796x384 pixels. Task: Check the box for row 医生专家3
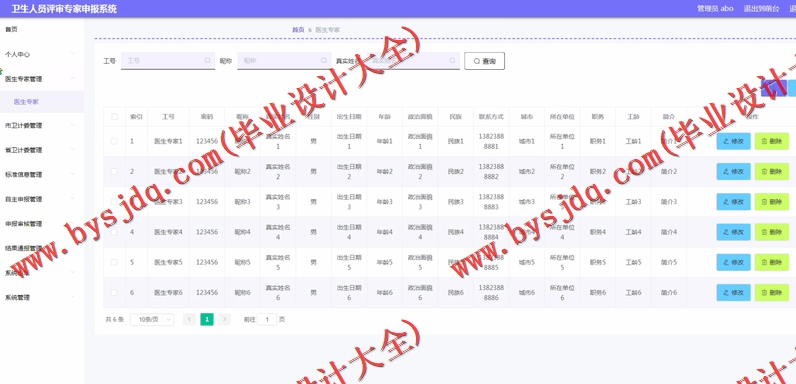click(x=114, y=202)
